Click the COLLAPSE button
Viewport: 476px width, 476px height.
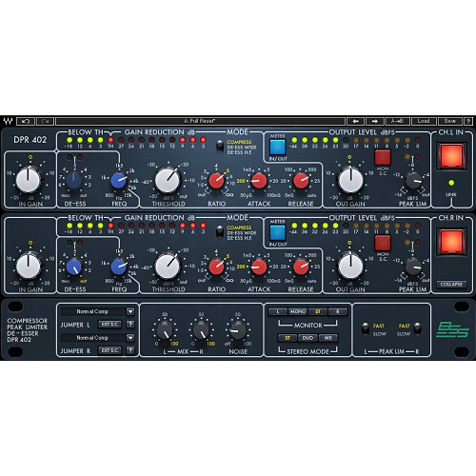[451, 285]
